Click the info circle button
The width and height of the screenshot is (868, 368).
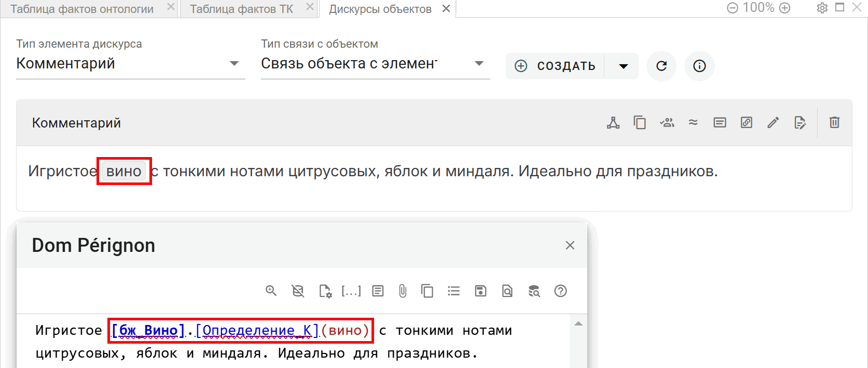pyautogui.click(x=699, y=66)
